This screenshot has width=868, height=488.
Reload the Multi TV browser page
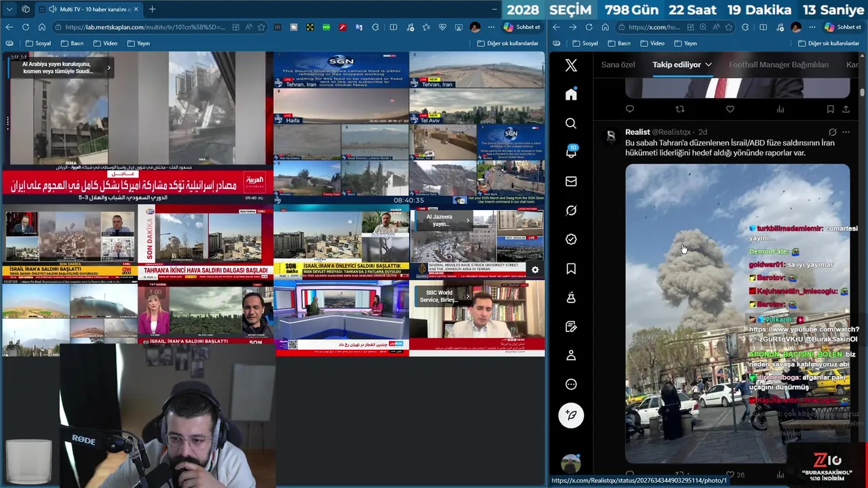tap(25, 27)
